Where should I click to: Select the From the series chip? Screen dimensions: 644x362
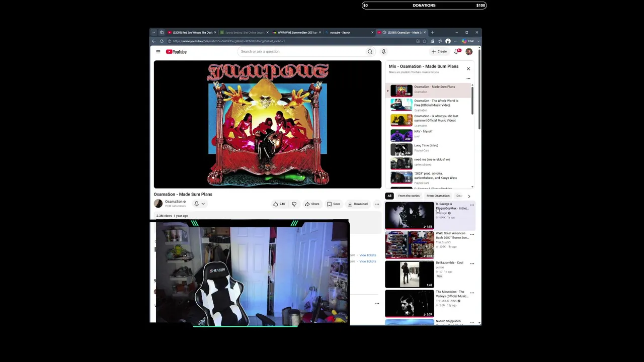point(409,196)
